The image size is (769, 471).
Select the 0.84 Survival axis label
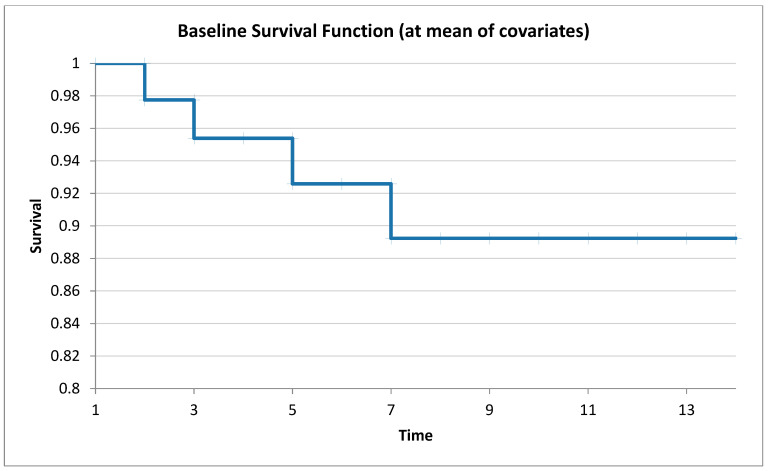coord(66,323)
